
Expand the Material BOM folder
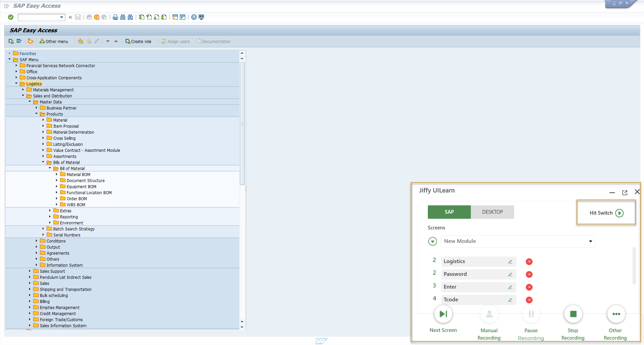pyautogui.click(x=56, y=174)
